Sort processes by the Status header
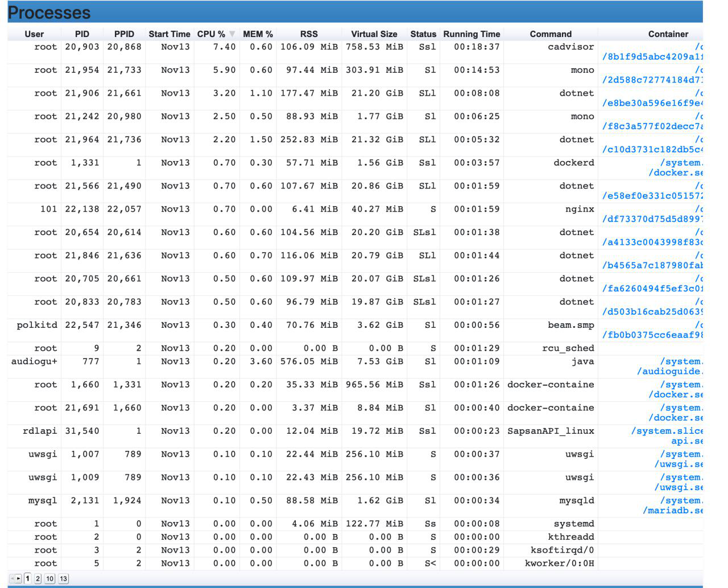The width and height of the screenshot is (728, 588). click(x=423, y=34)
